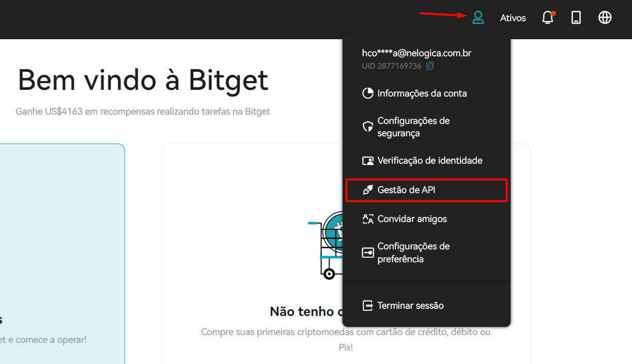Click the masked email address text
Screen dimensions: 632x364
(417, 53)
